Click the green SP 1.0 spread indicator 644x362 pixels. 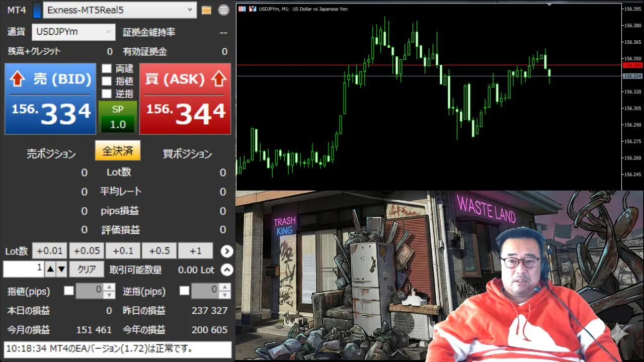pos(118,117)
